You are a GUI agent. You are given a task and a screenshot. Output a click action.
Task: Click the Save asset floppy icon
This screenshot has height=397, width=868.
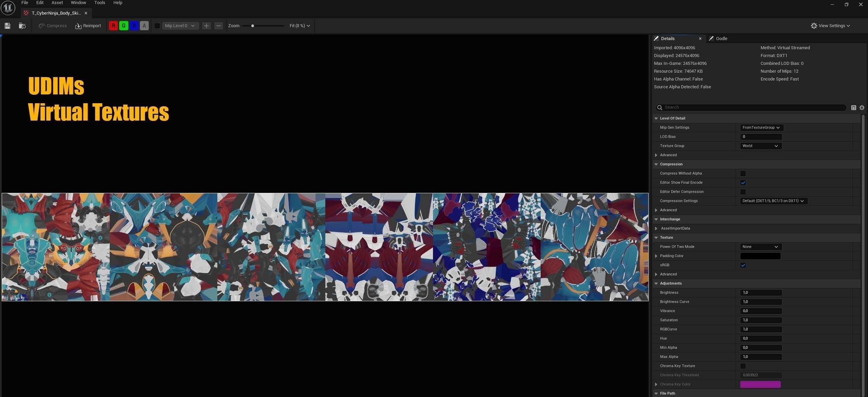click(x=7, y=26)
